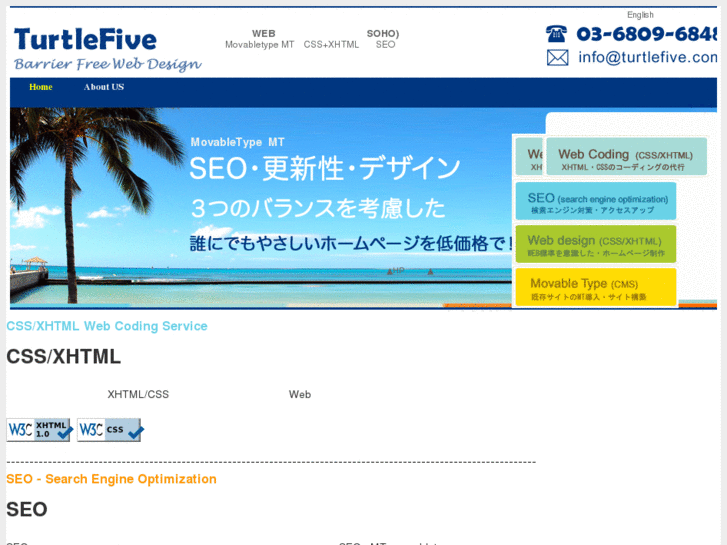Open the W3C XHTML 1.0 validation badge
727x545 pixels.
point(39,430)
